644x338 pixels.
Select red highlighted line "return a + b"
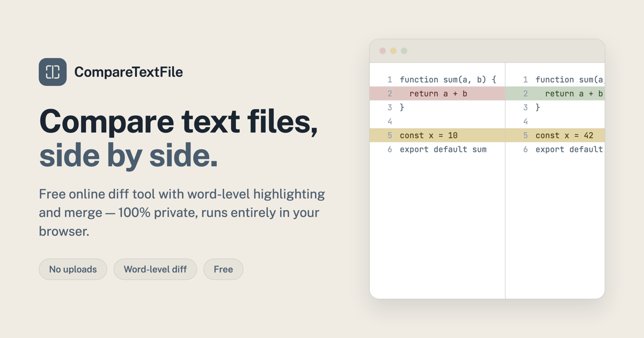pyautogui.click(x=437, y=93)
